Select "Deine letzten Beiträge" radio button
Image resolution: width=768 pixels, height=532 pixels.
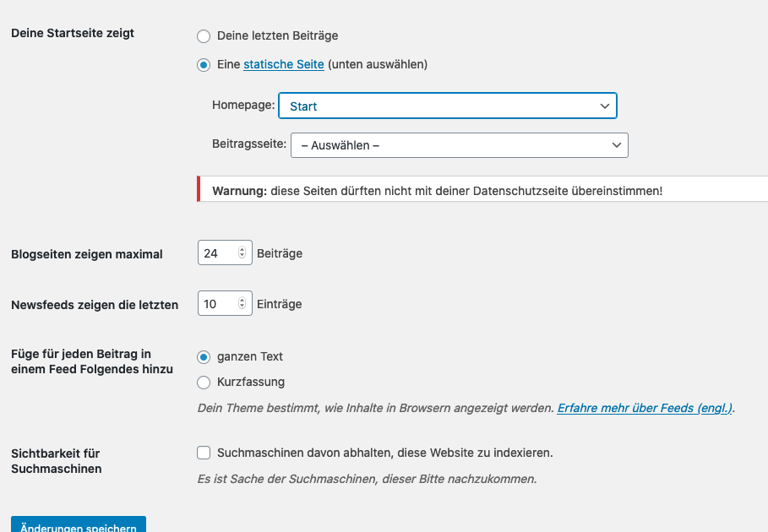[203, 36]
